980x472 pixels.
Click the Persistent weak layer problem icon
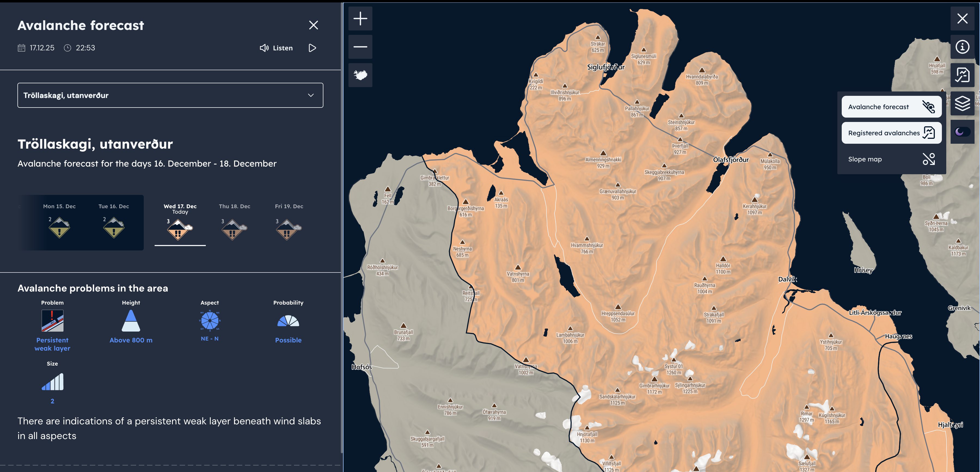tap(53, 321)
